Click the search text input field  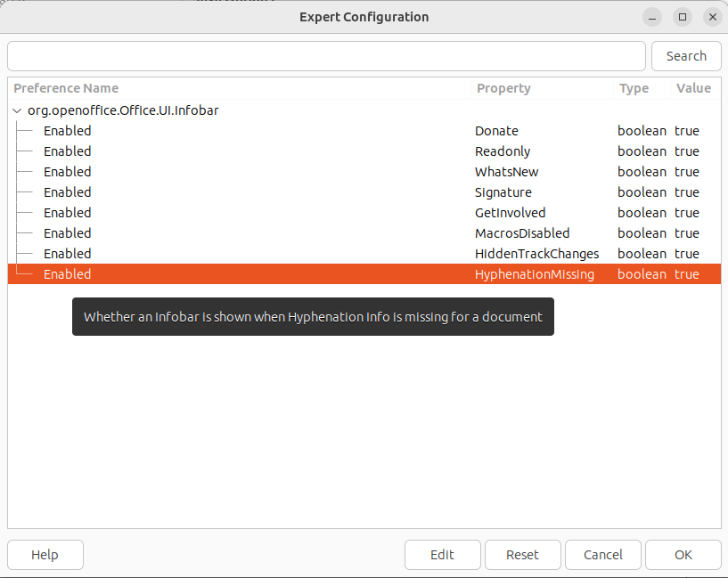326,56
